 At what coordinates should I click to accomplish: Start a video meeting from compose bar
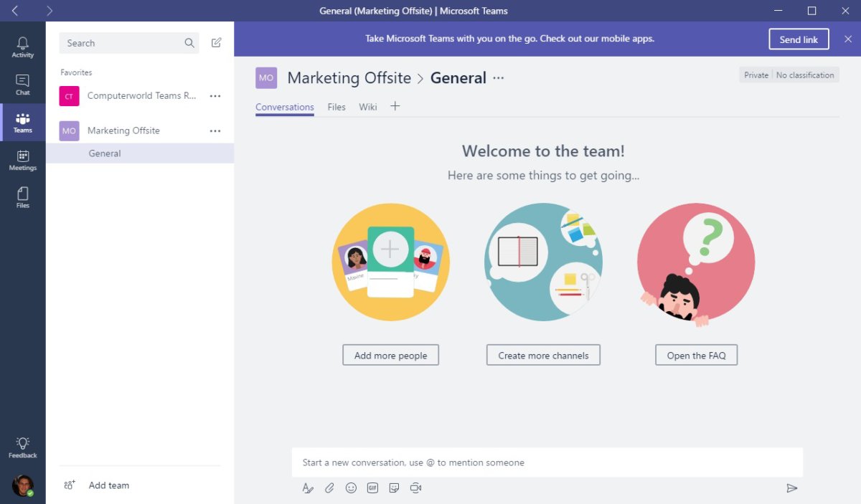tap(415, 488)
